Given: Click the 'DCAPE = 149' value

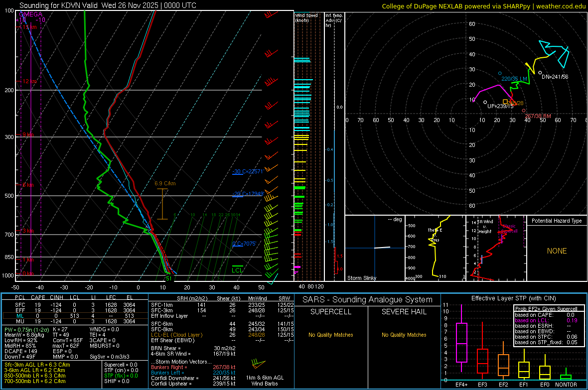Looking at the screenshot, I should pyautogui.click(x=20, y=351).
